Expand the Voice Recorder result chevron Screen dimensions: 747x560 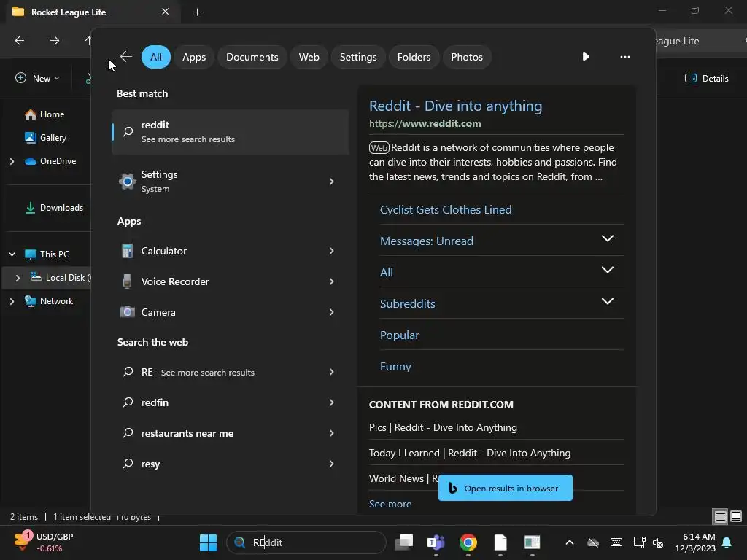(332, 281)
